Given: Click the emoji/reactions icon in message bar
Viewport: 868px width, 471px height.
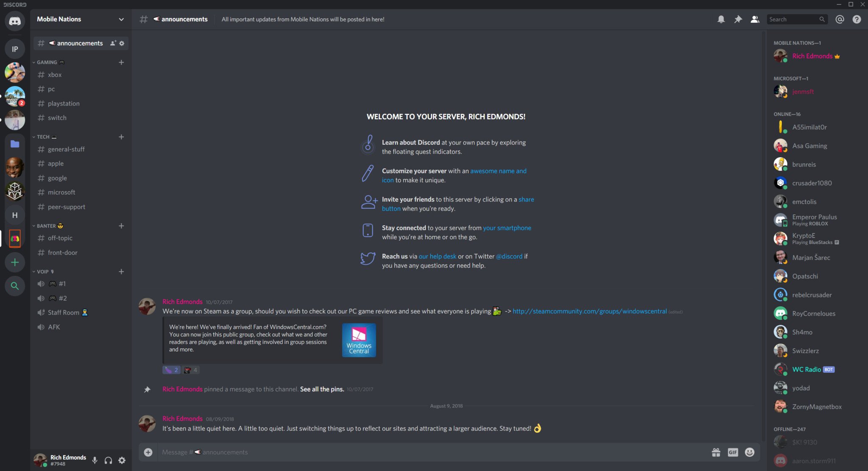Looking at the screenshot, I should (750, 452).
